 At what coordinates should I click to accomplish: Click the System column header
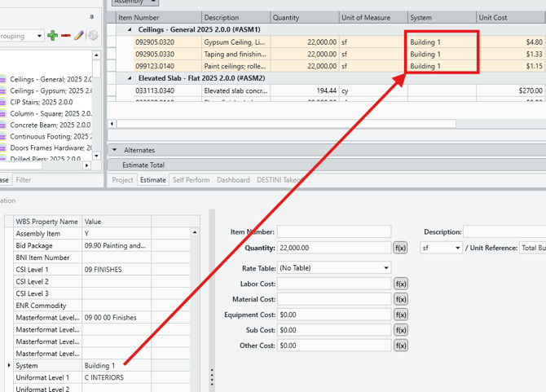[440, 17]
